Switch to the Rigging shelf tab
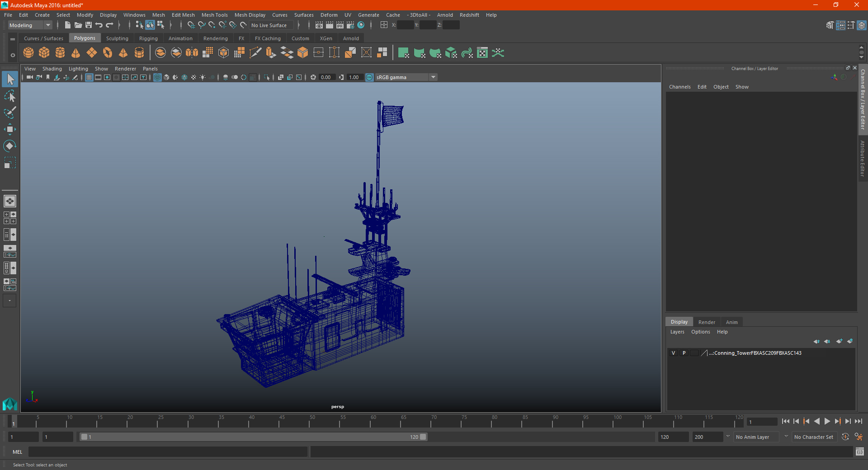This screenshot has height=470, width=868. (148, 38)
